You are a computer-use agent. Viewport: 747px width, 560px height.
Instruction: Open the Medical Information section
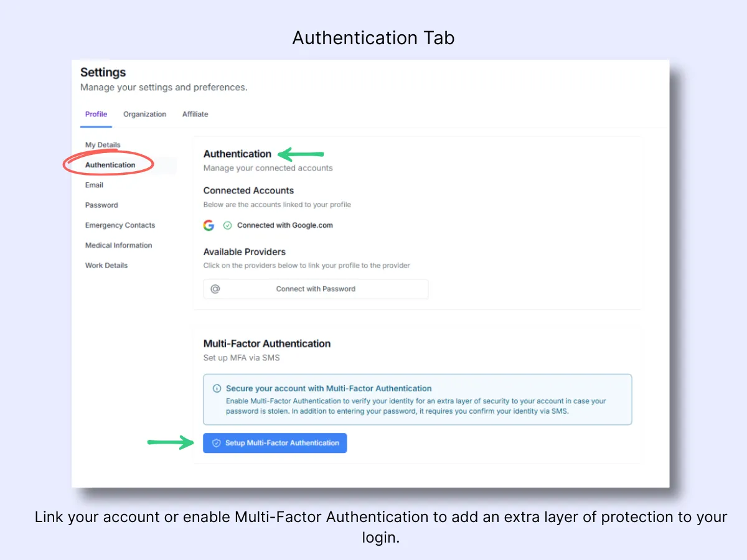coord(118,245)
